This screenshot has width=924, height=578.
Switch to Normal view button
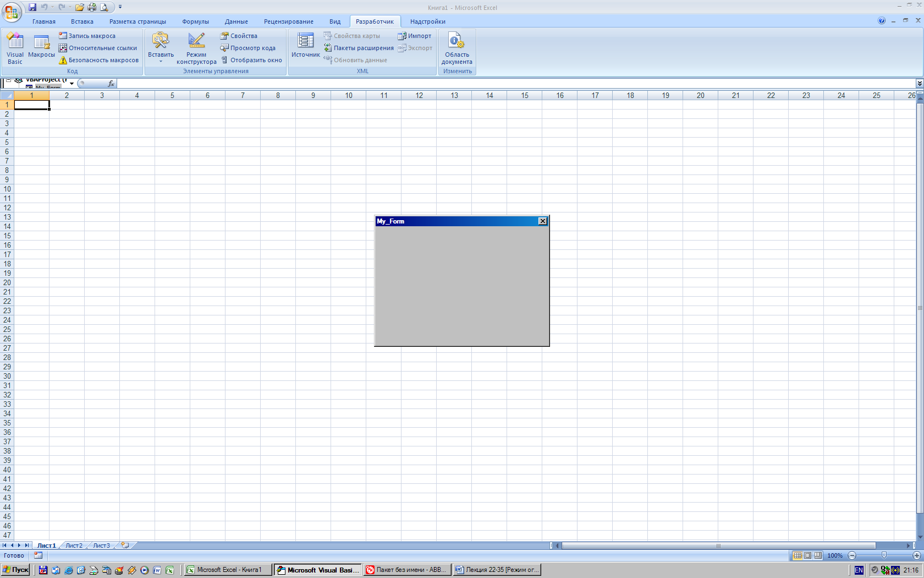tap(798, 555)
